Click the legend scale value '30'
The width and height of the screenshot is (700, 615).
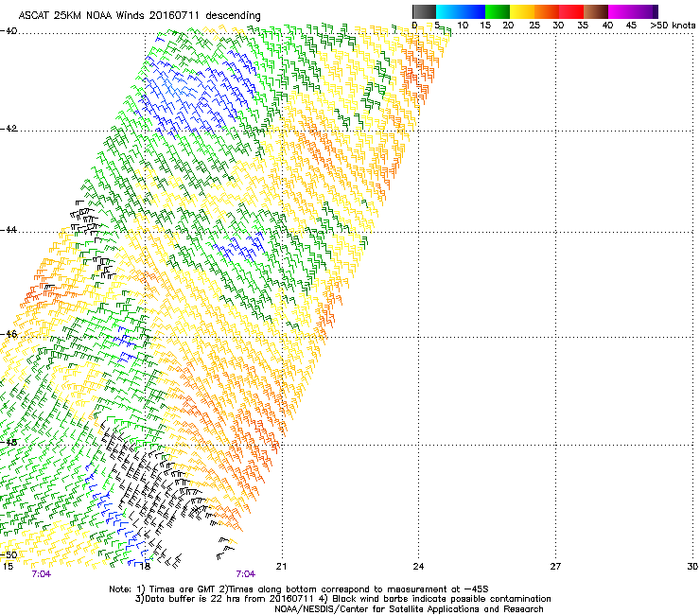coord(558,26)
